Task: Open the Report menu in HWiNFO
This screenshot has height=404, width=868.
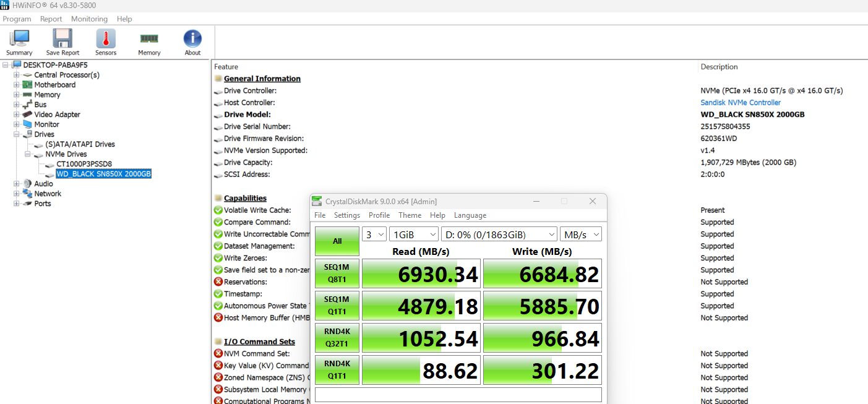Action: (51, 19)
